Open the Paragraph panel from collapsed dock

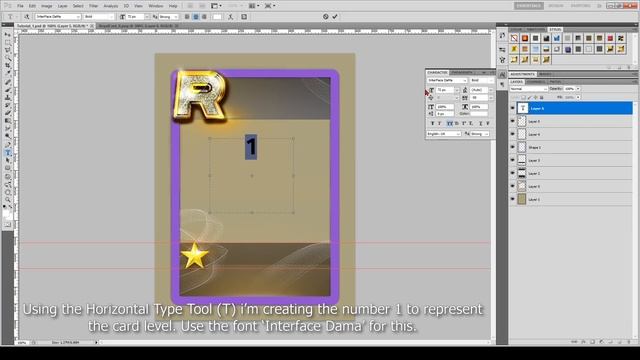pyautogui.click(x=502, y=84)
